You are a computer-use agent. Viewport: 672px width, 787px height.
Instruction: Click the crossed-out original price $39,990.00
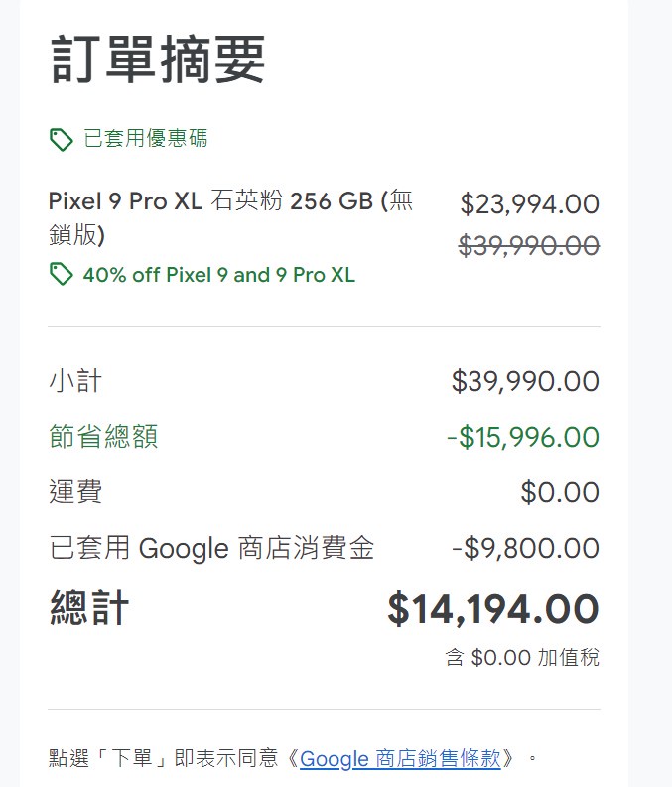(x=529, y=245)
